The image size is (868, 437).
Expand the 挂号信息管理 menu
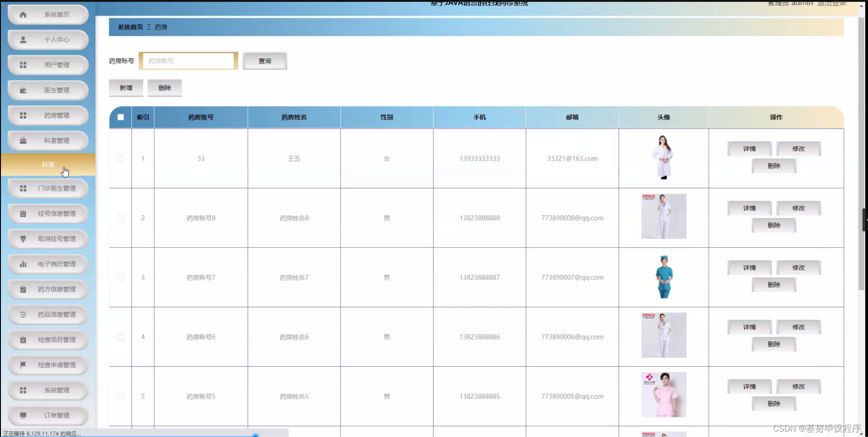coord(48,214)
